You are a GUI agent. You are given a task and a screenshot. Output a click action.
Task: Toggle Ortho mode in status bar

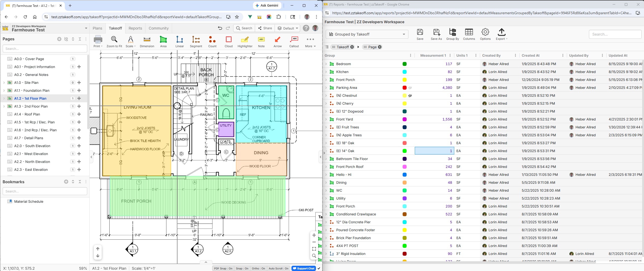point(258,268)
